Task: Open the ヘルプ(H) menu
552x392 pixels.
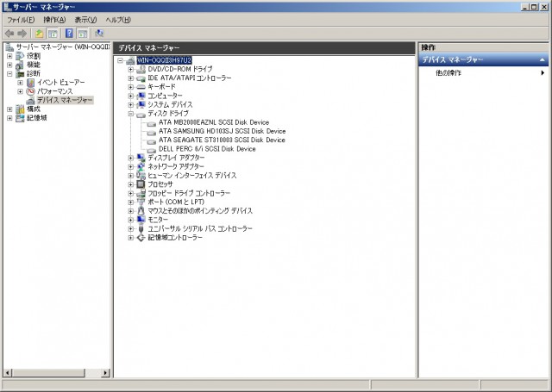Action: click(x=118, y=19)
